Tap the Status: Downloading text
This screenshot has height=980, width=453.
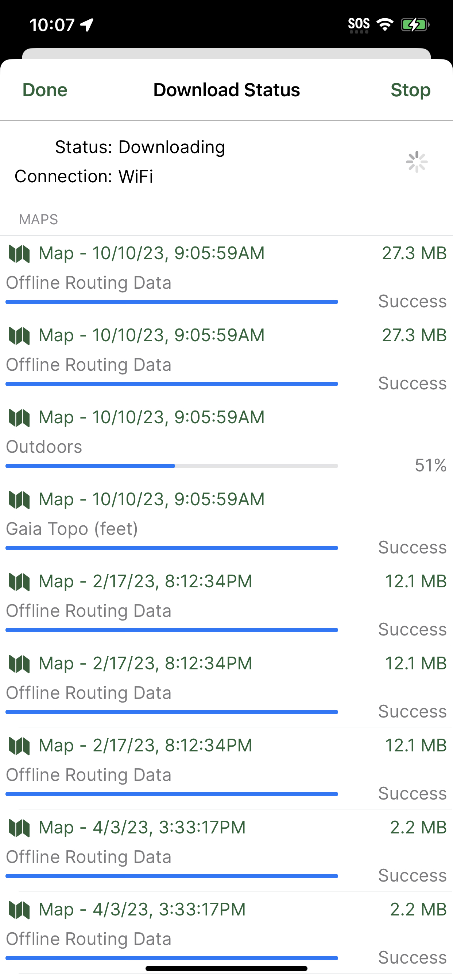pyautogui.click(x=140, y=147)
